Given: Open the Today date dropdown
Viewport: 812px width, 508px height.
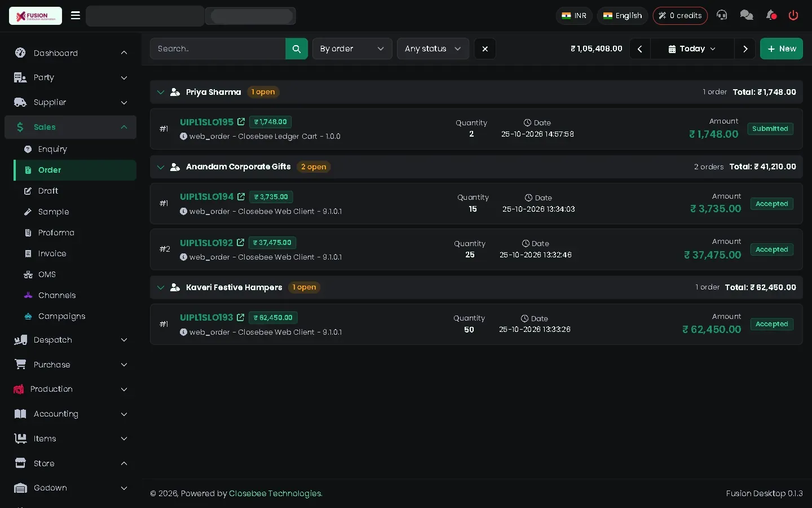Looking at the screenshot, I should coord(692,49).
